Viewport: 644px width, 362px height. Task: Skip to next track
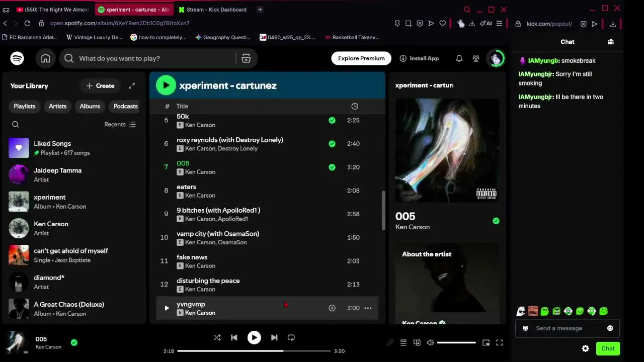tap(274, 338)
